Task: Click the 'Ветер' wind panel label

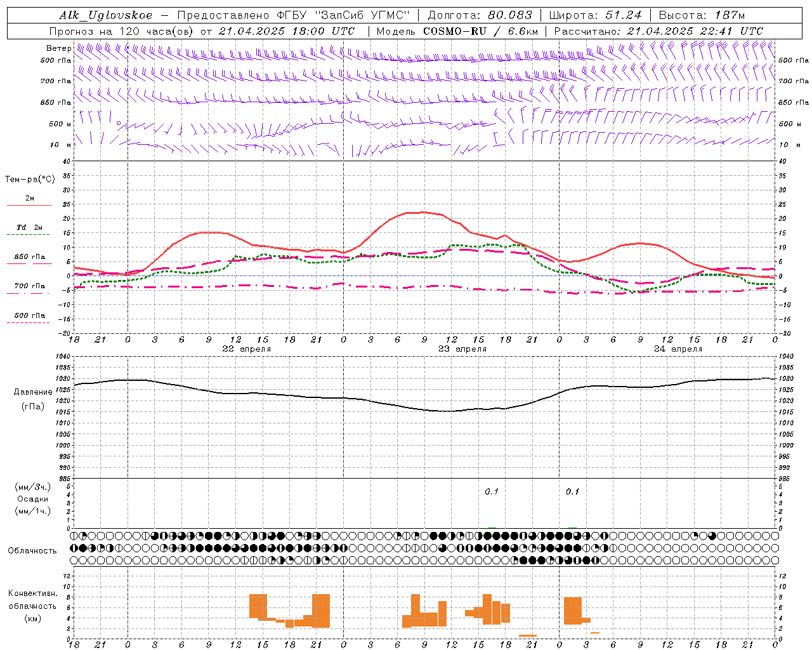Action: [x=58, y=48]
